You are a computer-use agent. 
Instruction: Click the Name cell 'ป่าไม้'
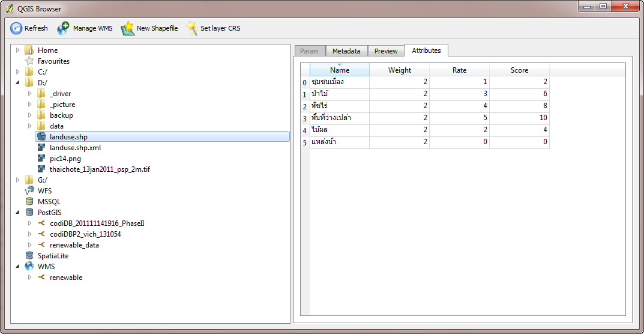pyautogui.click(x=339, y=94)
